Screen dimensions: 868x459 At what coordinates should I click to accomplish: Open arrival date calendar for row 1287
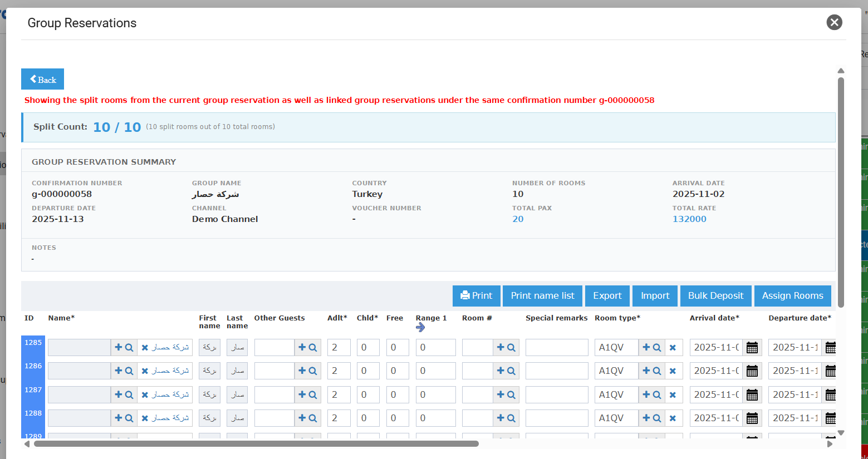tap(752, 395)
